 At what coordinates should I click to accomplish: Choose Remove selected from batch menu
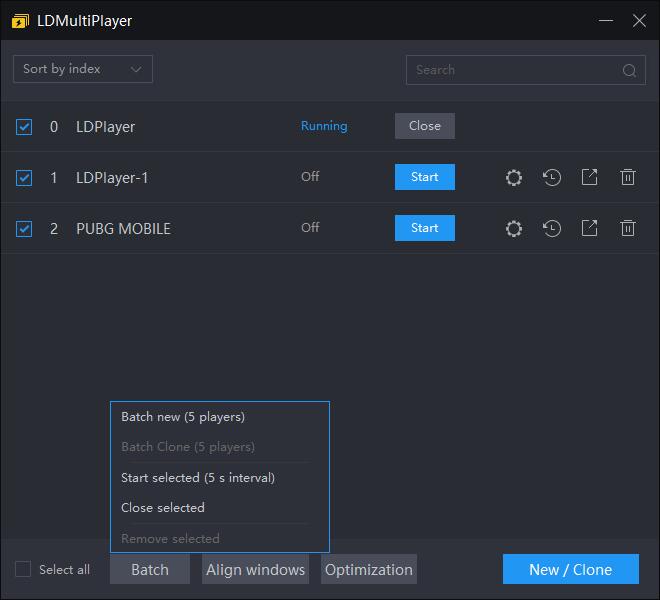[170, 539]
